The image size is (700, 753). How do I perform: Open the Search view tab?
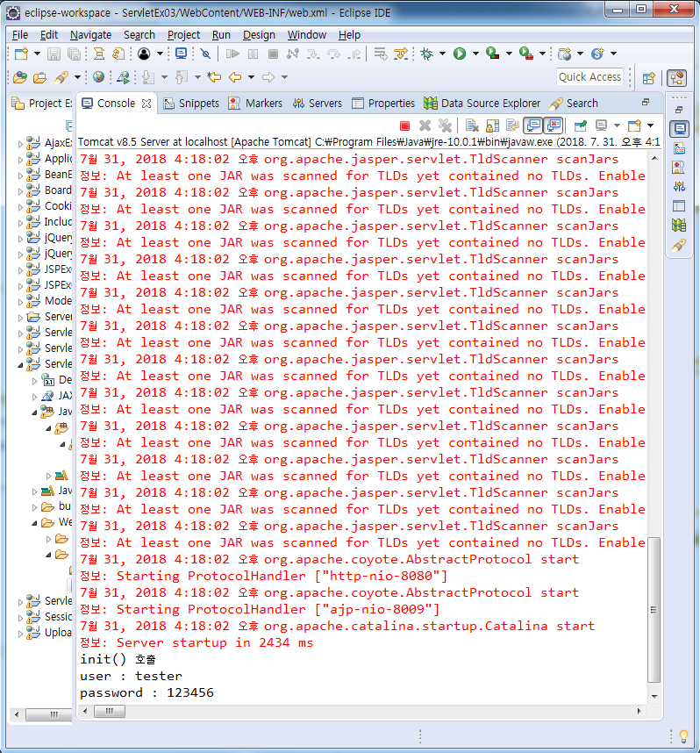[x=575, y=104]
